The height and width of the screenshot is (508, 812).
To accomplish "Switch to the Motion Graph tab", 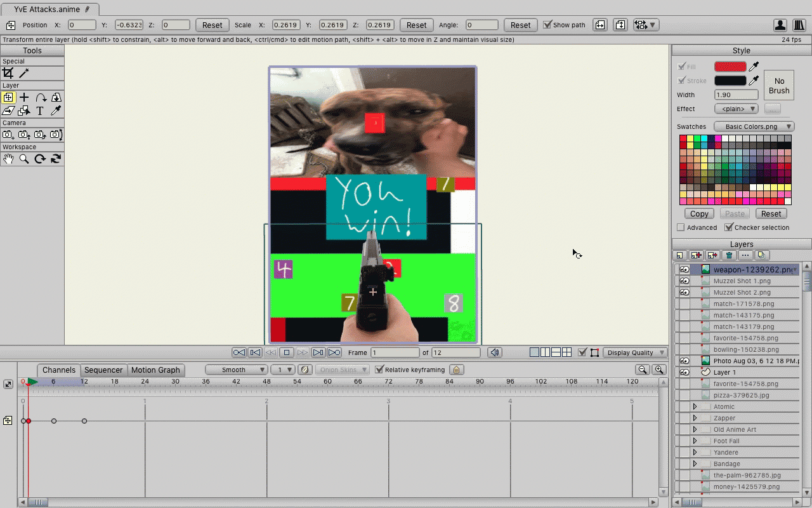I will pos(156,370).
